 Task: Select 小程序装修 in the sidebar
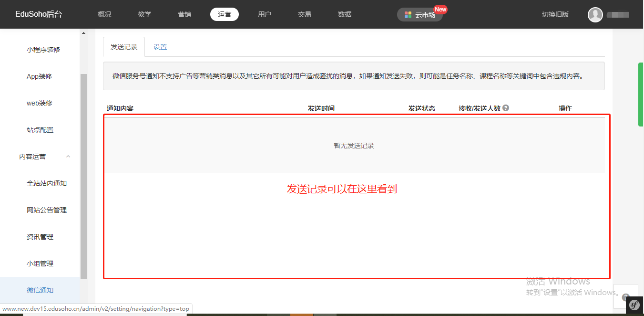(43, 50)
